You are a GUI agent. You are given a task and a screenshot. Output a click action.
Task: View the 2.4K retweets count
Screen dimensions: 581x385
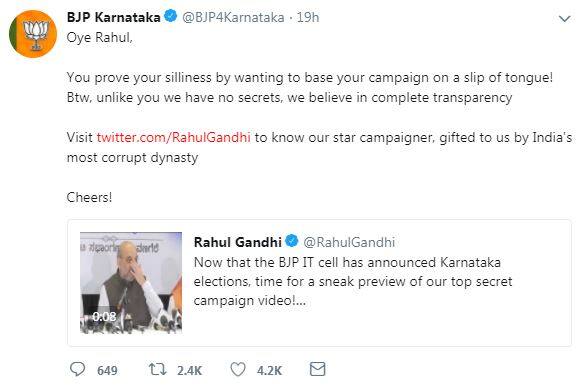(189, 370)
